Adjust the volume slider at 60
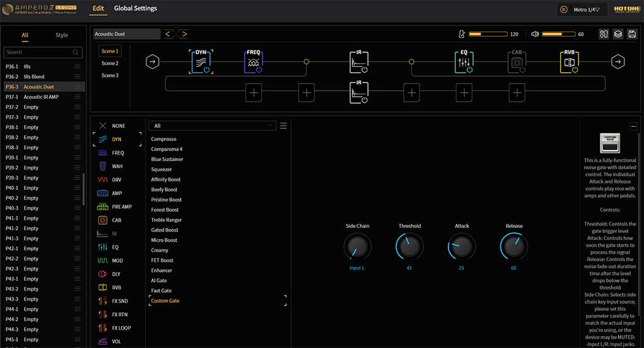The width and height of the screenshot is (644, 348). (558, 34)
